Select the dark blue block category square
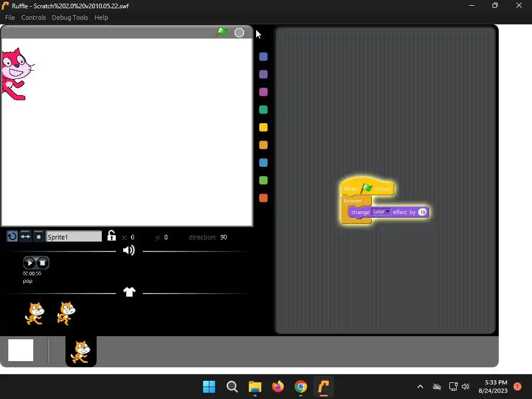 [263, 57]
